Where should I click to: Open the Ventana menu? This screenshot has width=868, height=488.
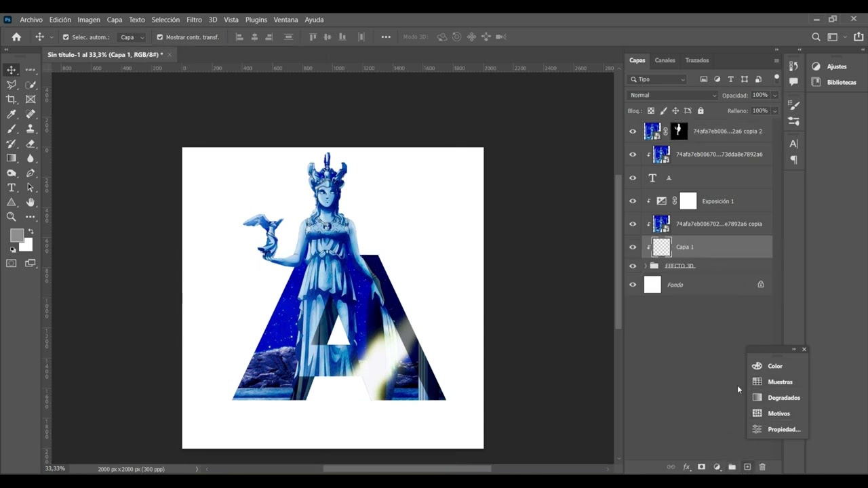click(x=285, y=20)
